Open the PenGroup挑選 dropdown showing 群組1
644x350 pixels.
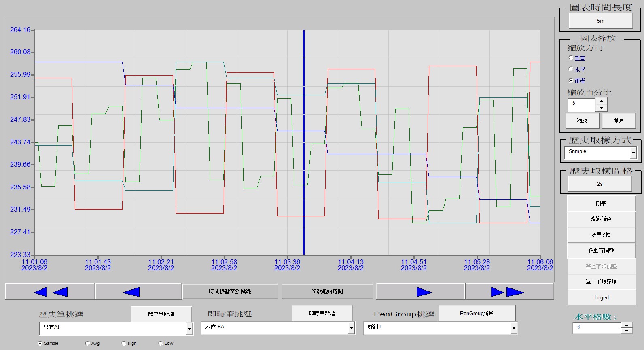point(513,329)
